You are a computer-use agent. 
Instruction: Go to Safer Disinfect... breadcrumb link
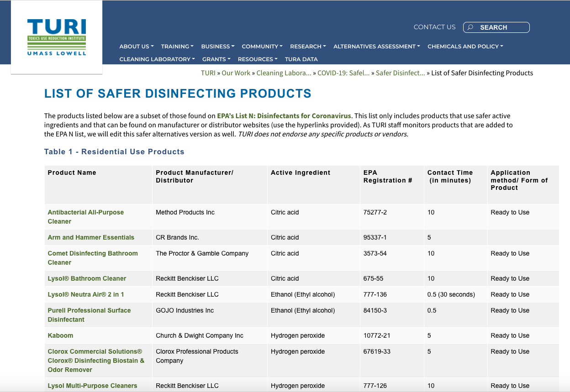pos(401,73)
